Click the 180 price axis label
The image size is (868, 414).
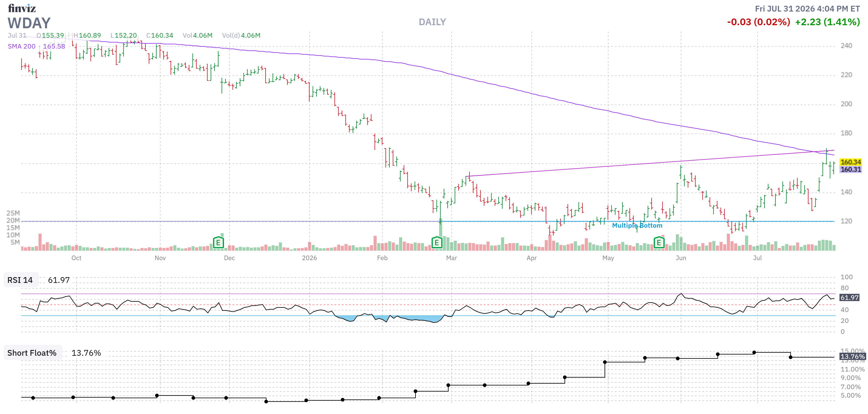846,133
